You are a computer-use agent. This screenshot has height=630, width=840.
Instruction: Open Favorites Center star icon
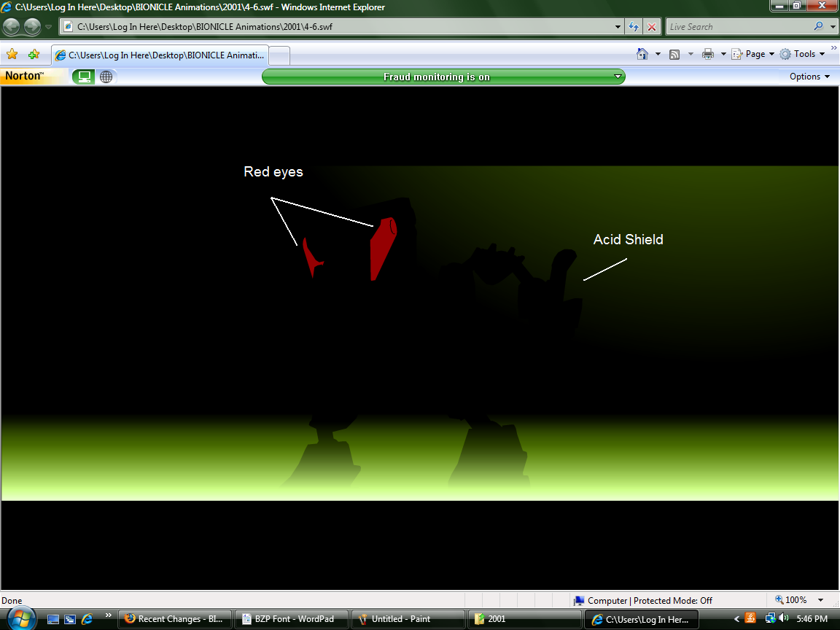12,54
